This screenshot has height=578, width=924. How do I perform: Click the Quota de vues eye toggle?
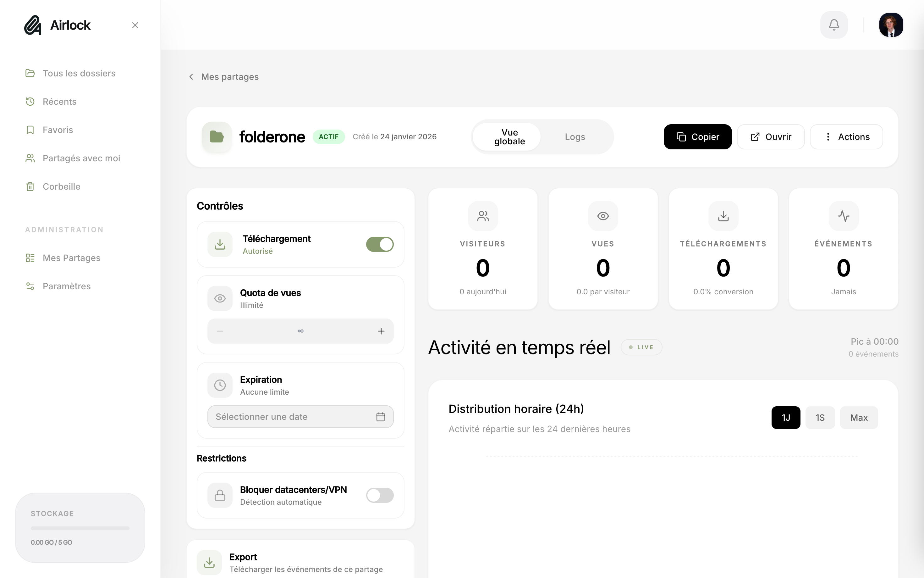point(220,298)
